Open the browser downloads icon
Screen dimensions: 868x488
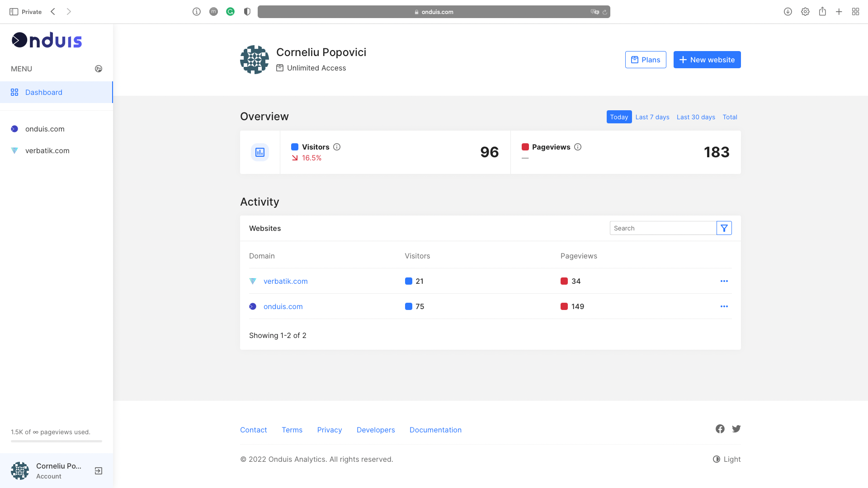[x=788, y=12]
